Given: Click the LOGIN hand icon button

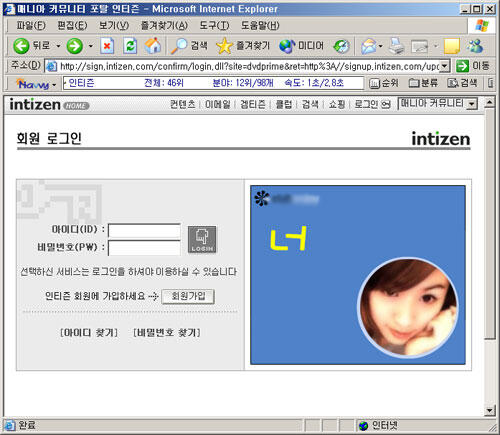Looking at the screenshot, I should click(x=202, y=239).
